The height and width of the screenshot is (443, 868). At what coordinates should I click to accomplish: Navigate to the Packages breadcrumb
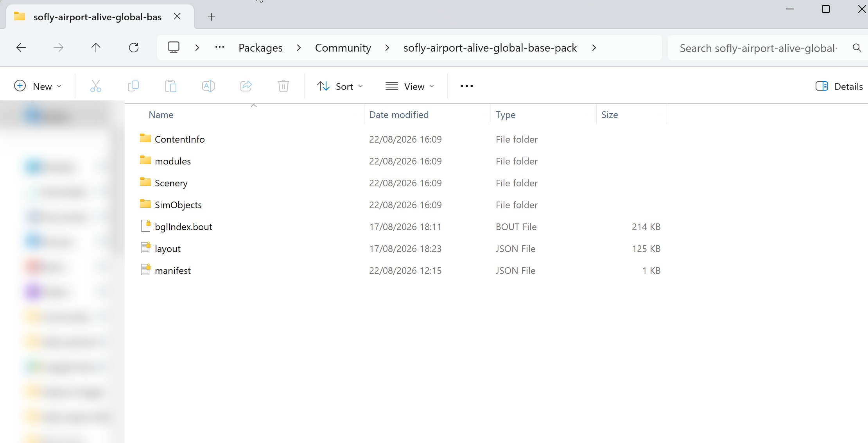point(260,48)
